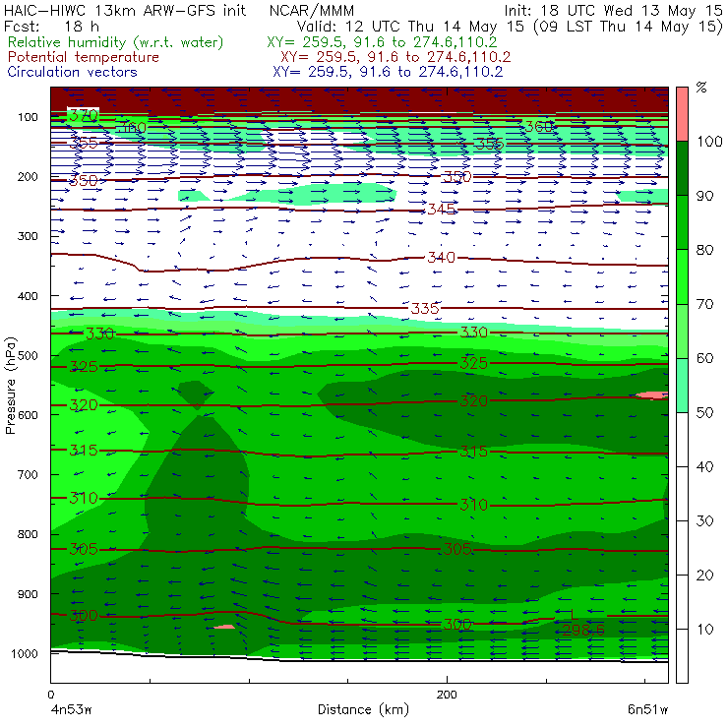Viewport: 728px width, 728px height.
Task: Click the '100' colorbar tick label
Action: [709, 141]
